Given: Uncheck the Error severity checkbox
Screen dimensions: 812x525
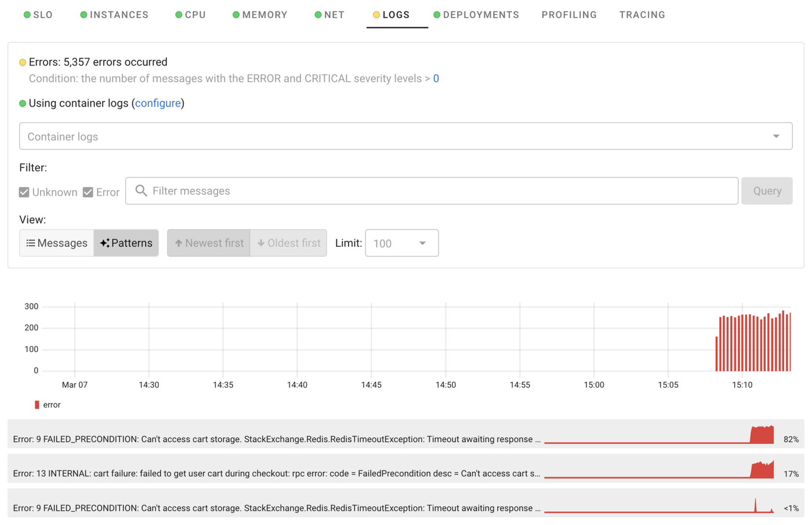Looking at the screenshot, I should point(88,192).
